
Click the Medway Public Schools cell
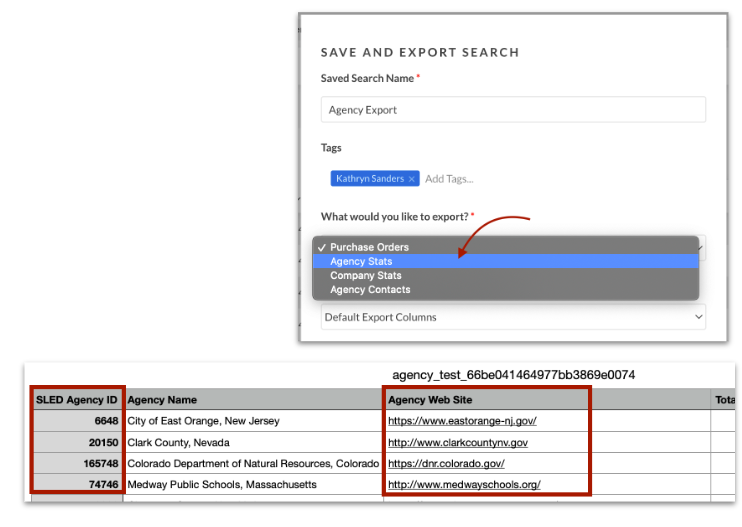pyautogui.click(x=254, y=484)
